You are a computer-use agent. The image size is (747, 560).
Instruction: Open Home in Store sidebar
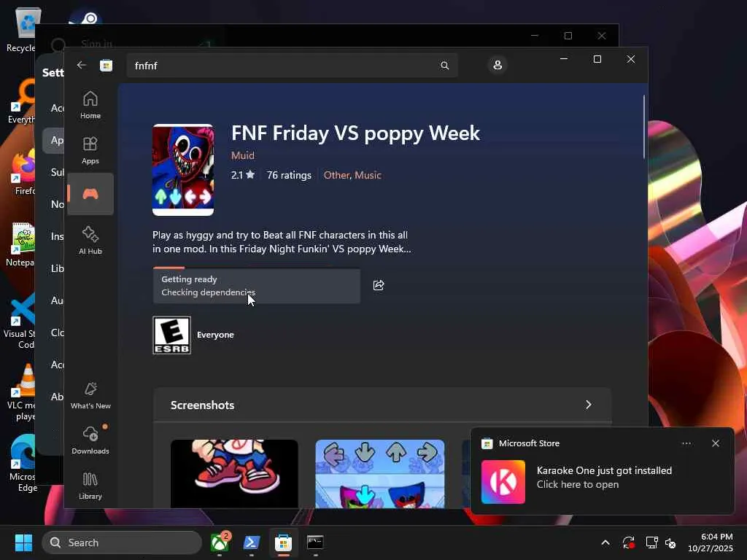[90, 105]
